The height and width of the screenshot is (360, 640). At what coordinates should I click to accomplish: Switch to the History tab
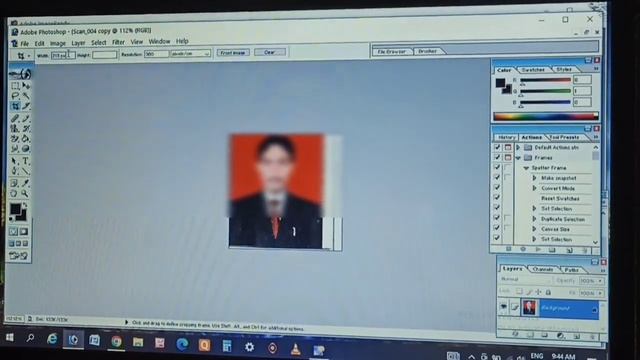[506, 138]
